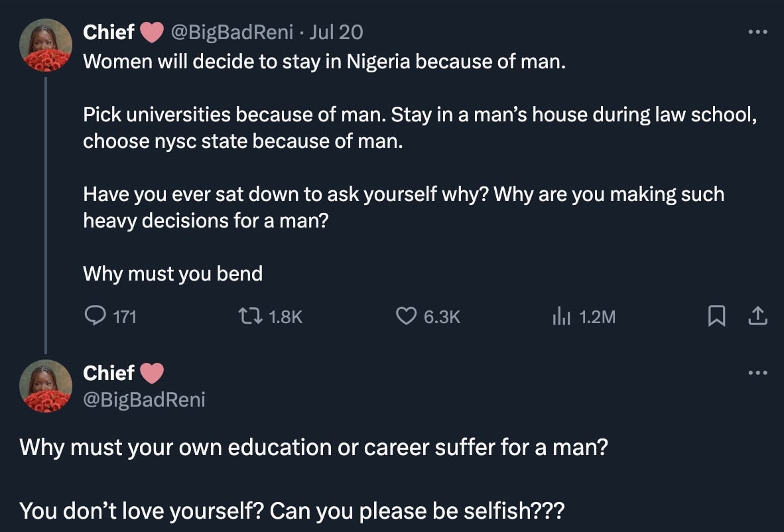784x532 pixels.
Task: Bookmark the first tweet
Action: [715, 318]
